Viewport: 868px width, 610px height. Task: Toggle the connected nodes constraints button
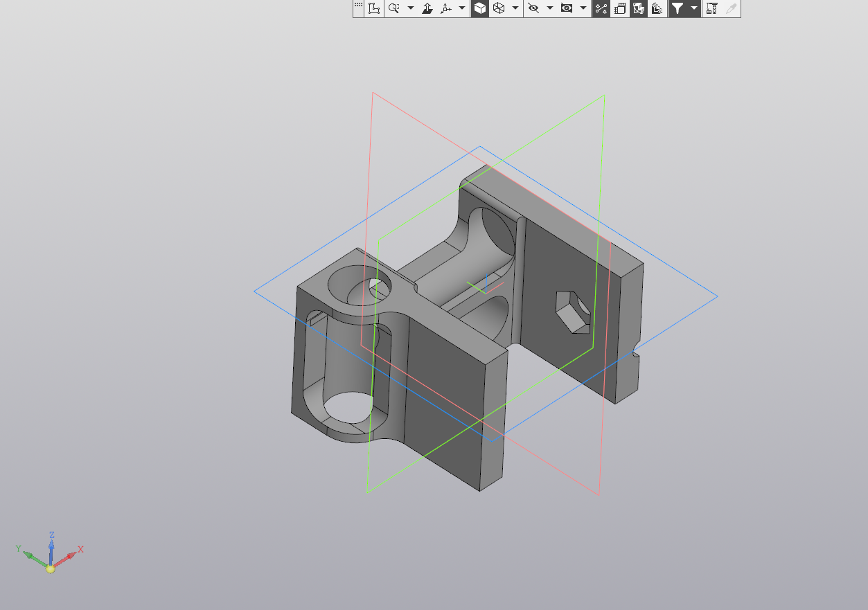tap(601, 8)
